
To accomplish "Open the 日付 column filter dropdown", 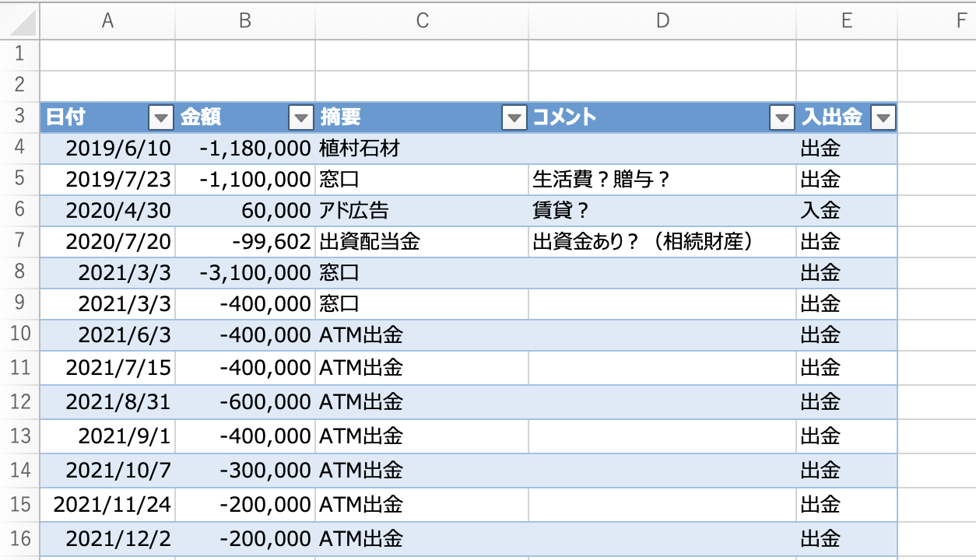I will click(x=160, y=117).
